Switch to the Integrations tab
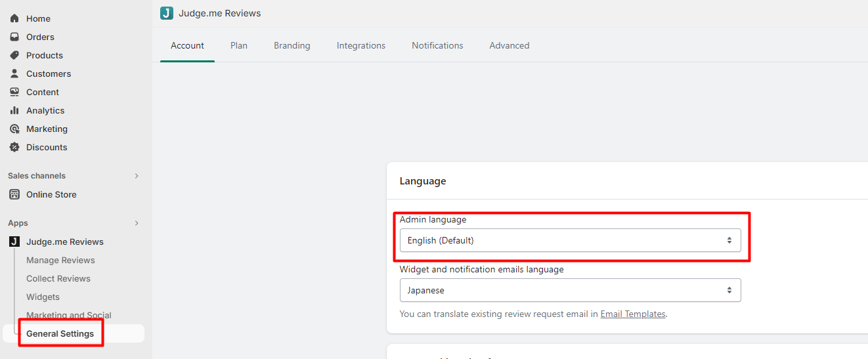The image size is (868, 359). point(361,45)
